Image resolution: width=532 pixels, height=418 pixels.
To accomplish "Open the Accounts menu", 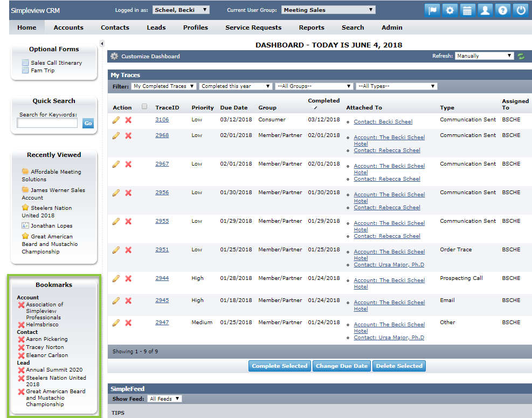I will (68, 28).
